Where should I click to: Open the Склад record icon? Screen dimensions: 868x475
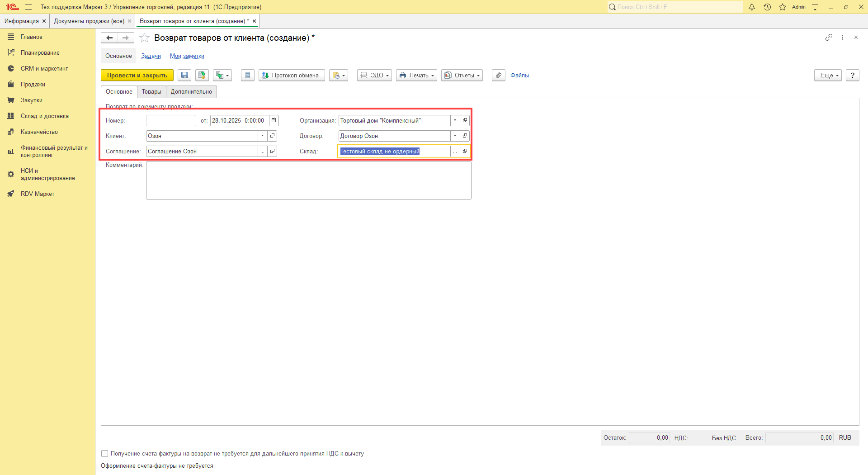pyautogui.click(x=465, y=152)
